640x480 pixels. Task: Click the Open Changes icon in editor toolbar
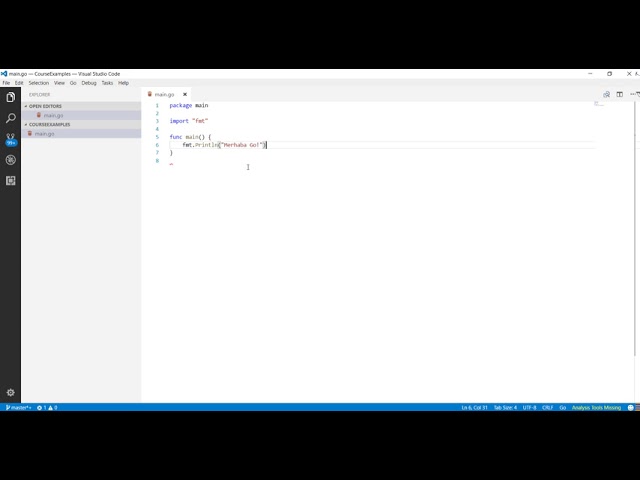[607, 94]
